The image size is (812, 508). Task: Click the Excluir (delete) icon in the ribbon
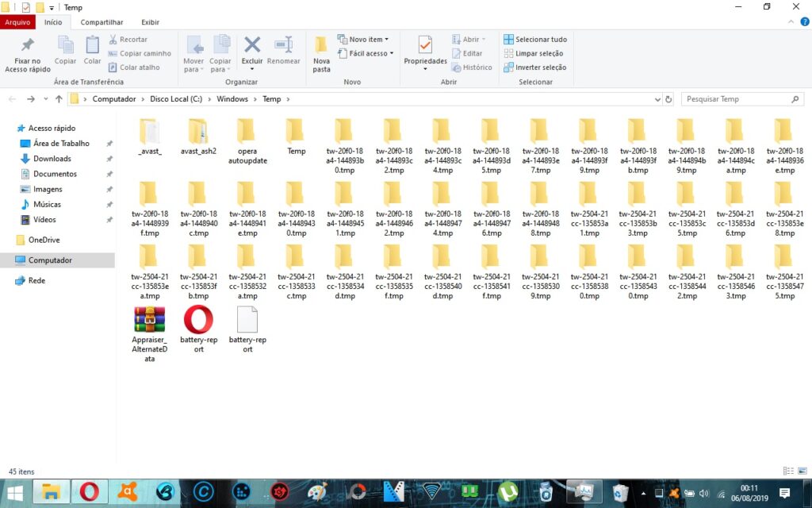[252, 47]
